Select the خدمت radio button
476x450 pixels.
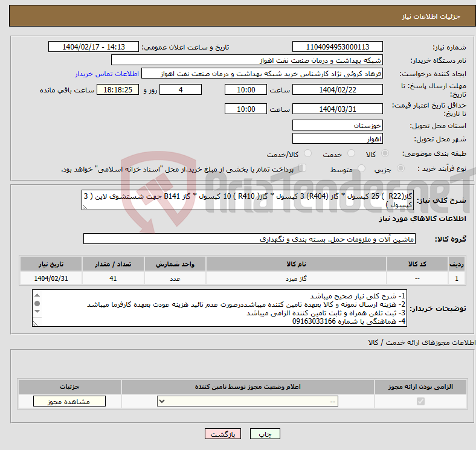click(351, 153)
